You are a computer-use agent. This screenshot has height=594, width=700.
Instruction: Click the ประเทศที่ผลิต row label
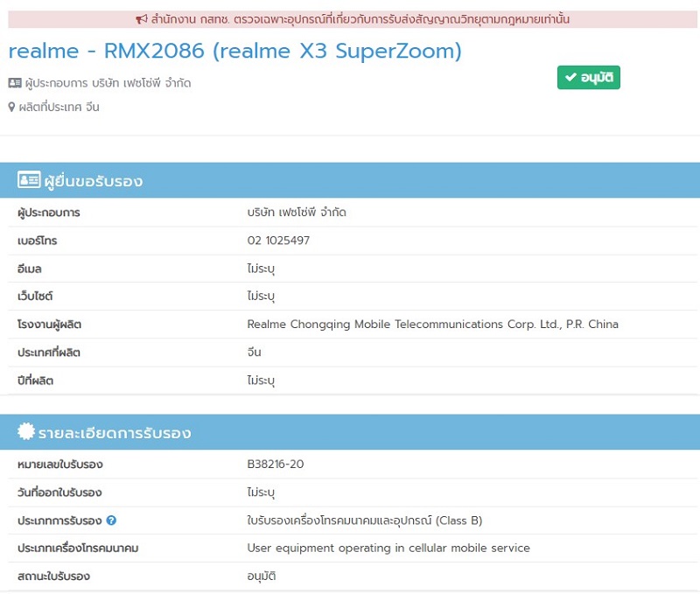tap(49, 353)
